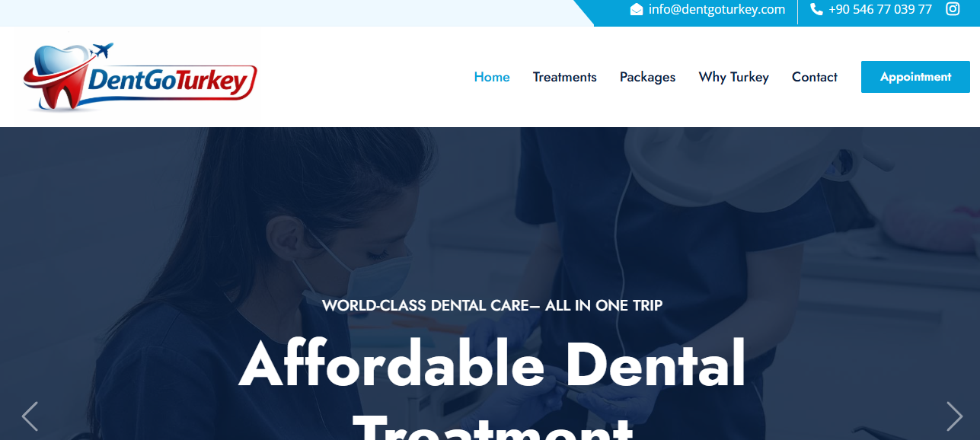
Task: Click the partially visible "Treatment" heading
Action: (x=493, y=428)
